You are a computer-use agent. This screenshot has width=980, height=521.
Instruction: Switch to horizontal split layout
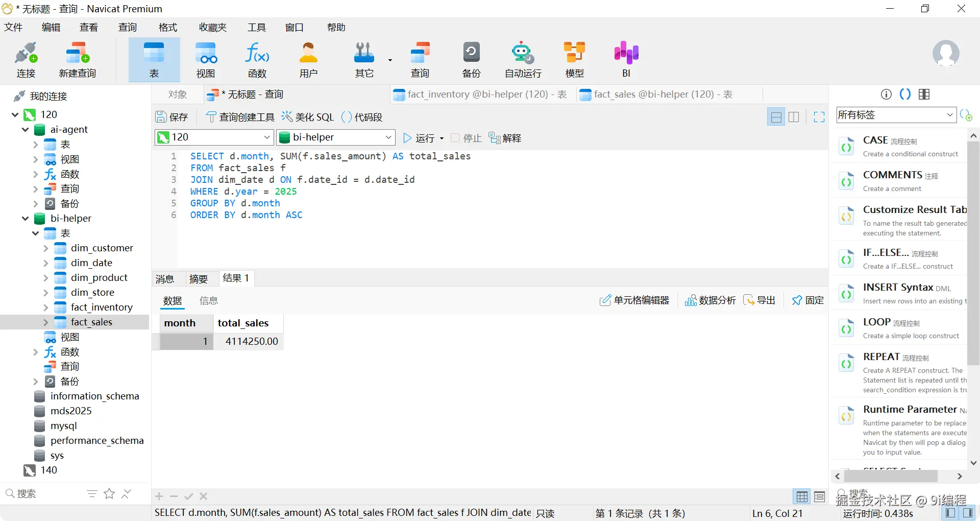point(776,117)
